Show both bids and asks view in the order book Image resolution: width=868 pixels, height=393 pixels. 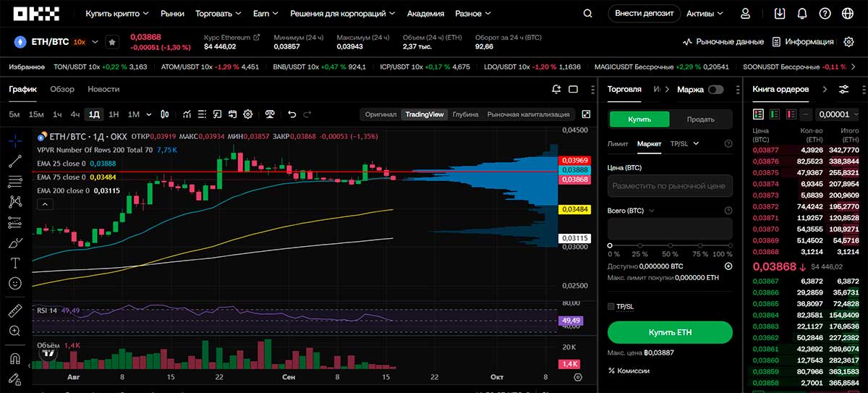coord(759,114)
